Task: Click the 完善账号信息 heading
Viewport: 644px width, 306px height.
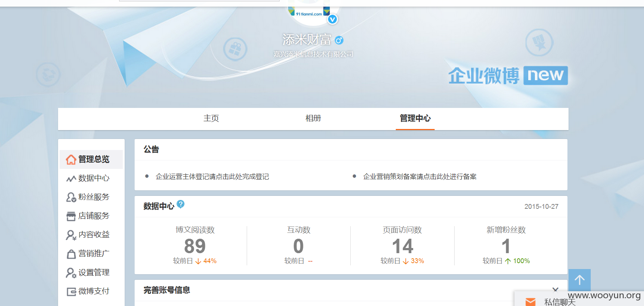Action: coord(167,290)
